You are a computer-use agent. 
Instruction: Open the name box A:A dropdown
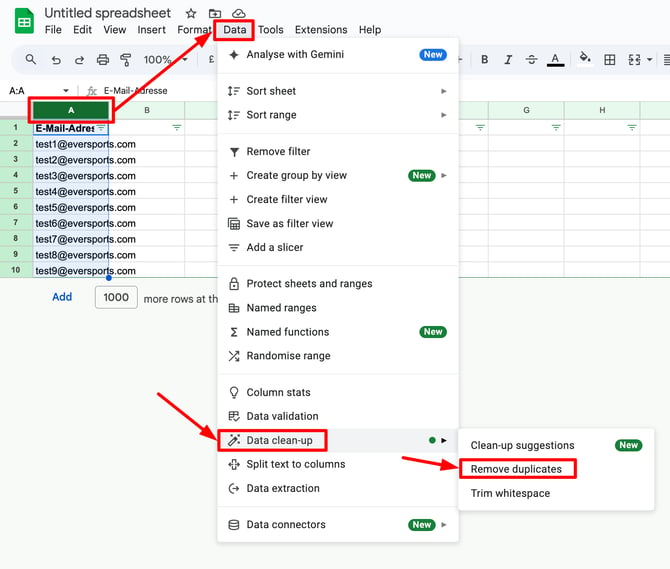coord(66,91)
